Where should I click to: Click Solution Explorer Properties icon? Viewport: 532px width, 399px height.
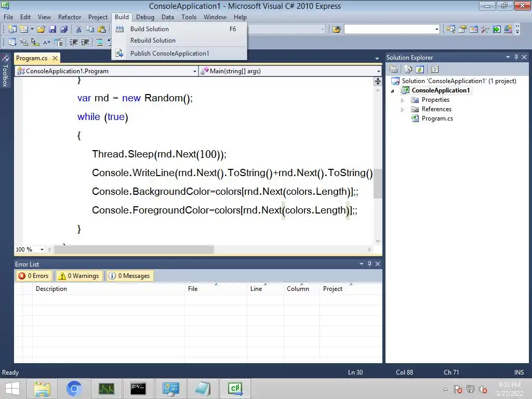(394, 69)
